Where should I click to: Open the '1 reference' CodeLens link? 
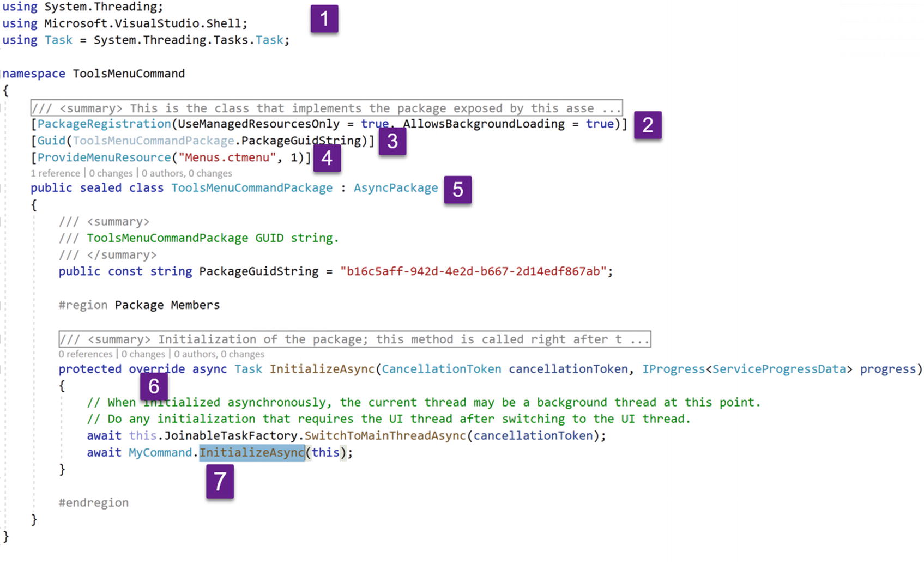55,173
